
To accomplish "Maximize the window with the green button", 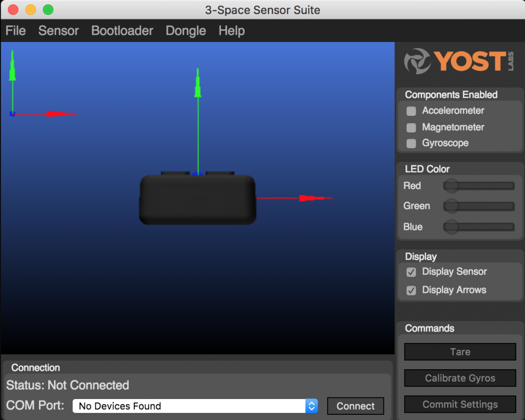I will 48,10.
